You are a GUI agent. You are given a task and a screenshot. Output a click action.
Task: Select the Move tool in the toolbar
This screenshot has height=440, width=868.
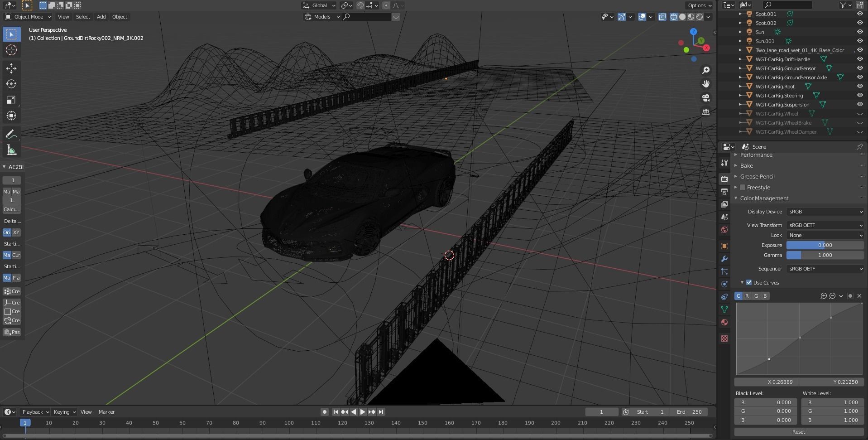(11, 68)
